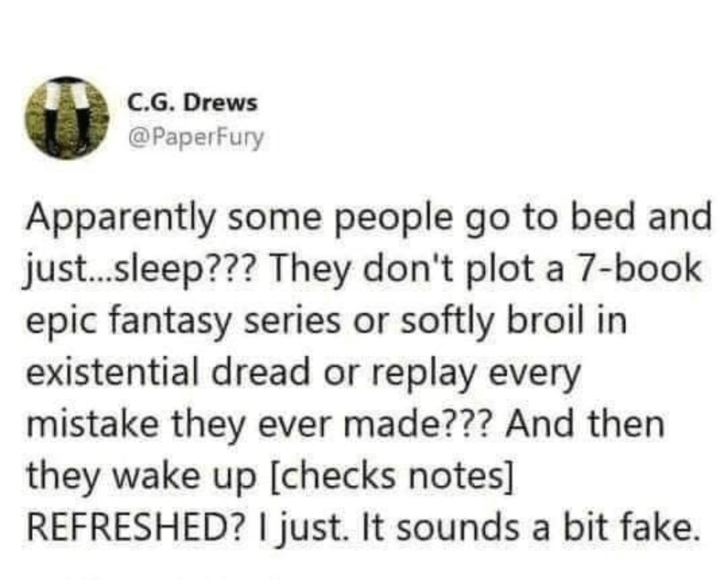
Task: Click the phrase "existential dread"
Action: (167, 373)
